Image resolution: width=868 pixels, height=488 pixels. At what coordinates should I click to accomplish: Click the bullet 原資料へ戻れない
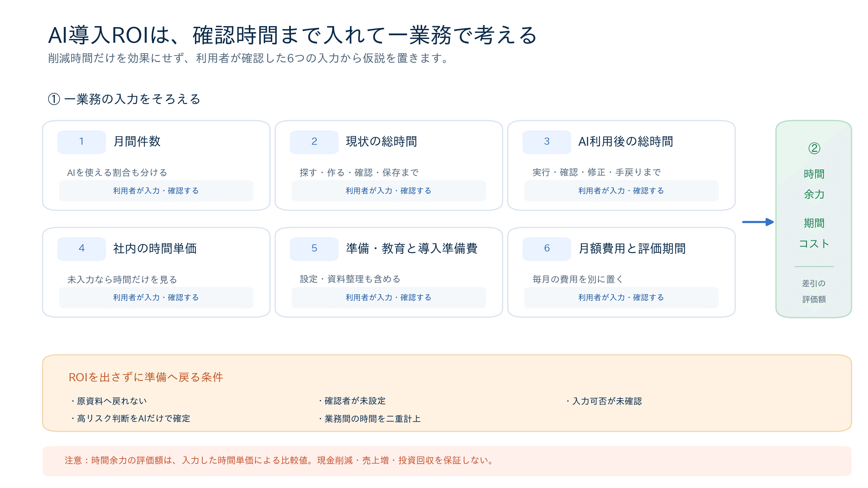tap(108, 401)
